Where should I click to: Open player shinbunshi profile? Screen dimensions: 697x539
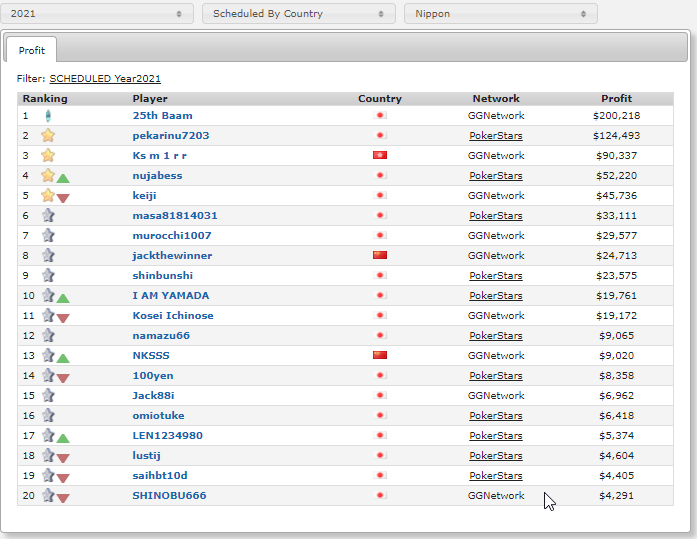(x=163, y=275)
